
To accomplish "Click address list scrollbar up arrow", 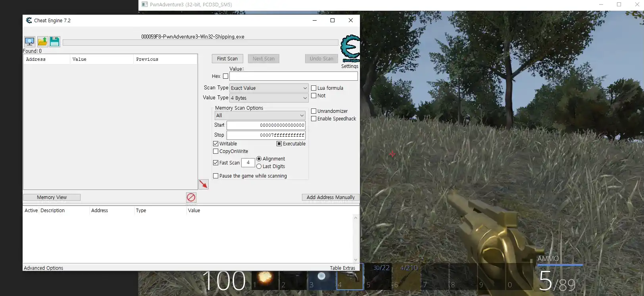I will [x=356, y=218].
